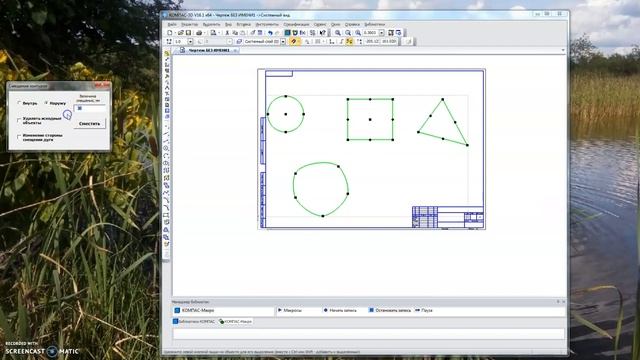Open the 'Выделить' menu
Image resolution: width=640 pixels, height=360 pixels.
(x=211, y=24)
